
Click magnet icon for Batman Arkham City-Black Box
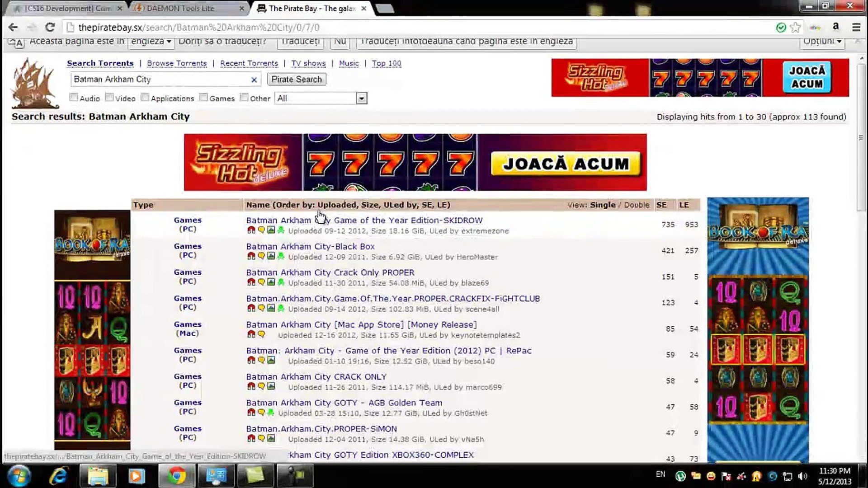point(251,256)
